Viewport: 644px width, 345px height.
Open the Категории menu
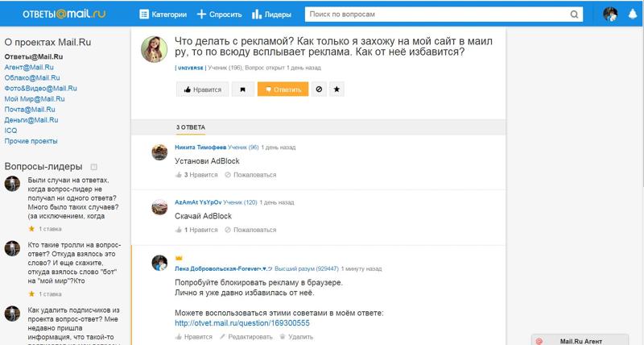[x=163, y=15]
